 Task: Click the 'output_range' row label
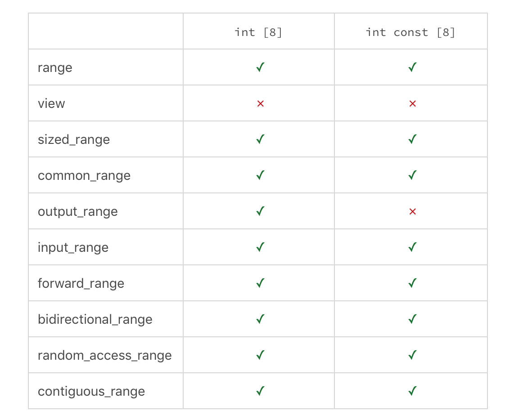(78, 212)
